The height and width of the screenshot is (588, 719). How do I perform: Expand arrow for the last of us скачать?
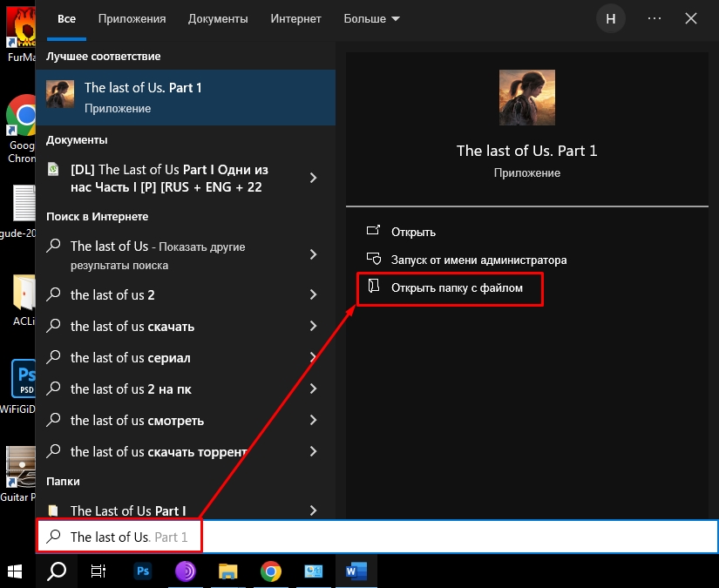point(313,326)
